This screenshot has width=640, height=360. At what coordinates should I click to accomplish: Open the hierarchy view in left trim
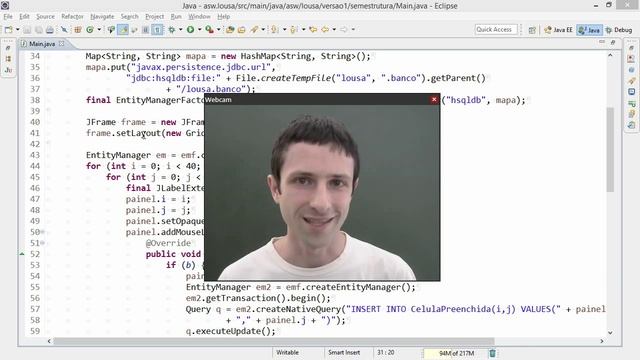[x=8, y=59]
